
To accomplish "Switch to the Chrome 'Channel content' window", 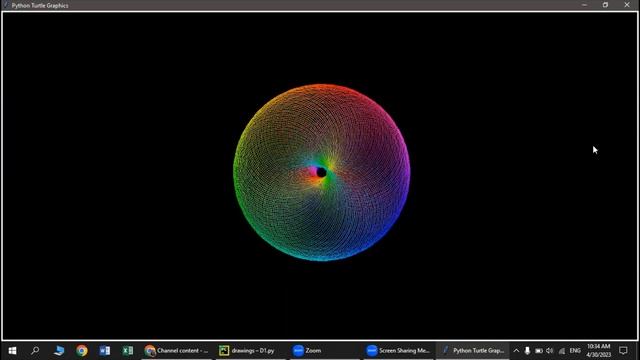I will tap(177, 351).
